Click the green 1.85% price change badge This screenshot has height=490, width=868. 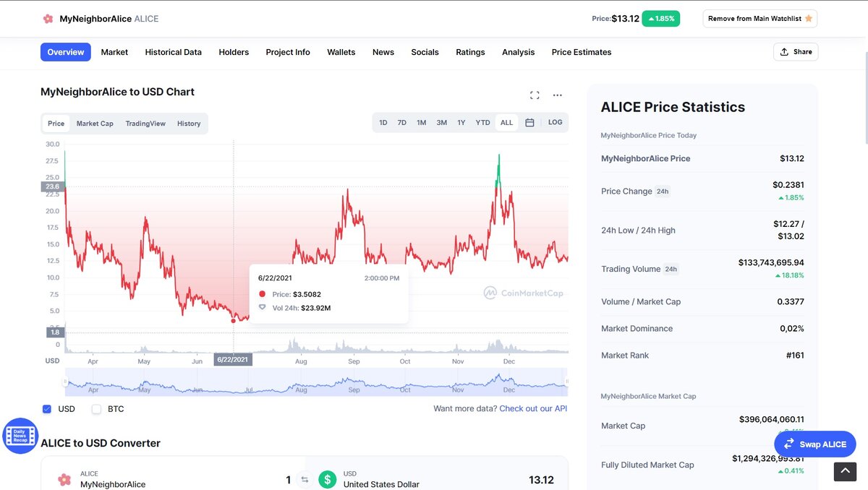[x=660, y=19]
